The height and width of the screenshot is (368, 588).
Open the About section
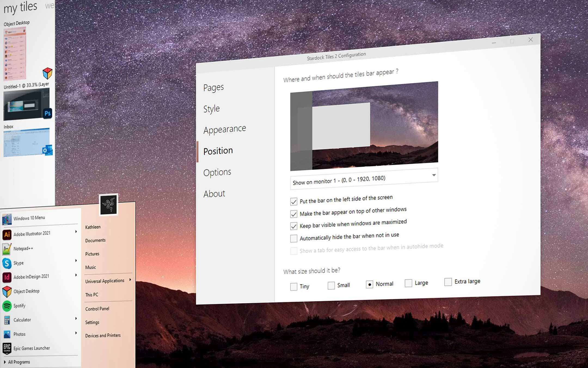(x=214, y=194)
